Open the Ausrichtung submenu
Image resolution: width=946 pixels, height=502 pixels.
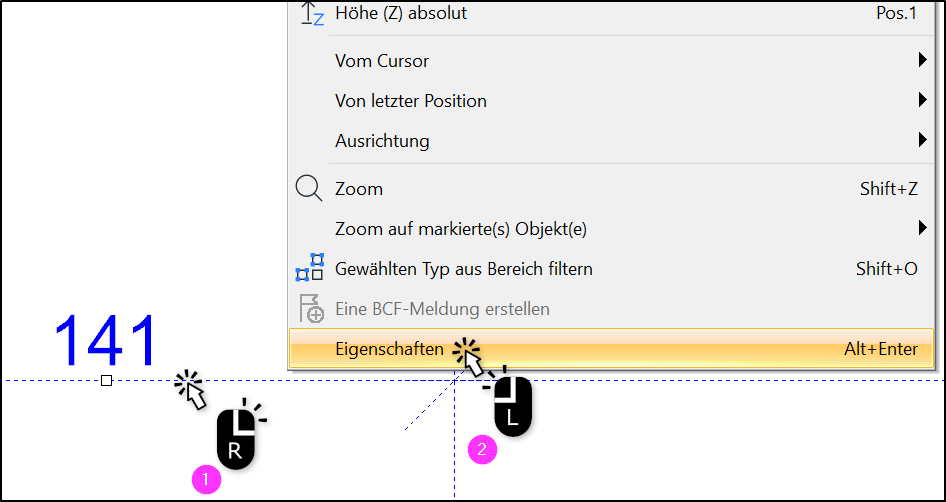click(x=611, y=141)
